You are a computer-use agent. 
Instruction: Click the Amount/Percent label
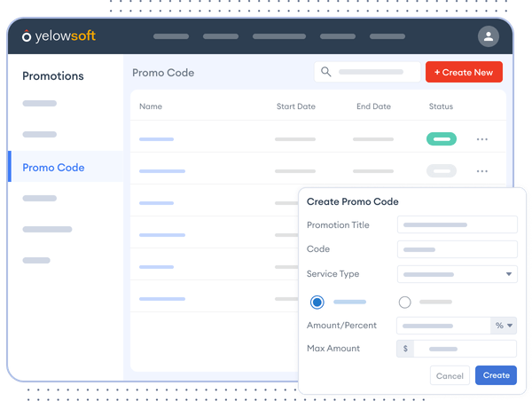pos(341,326)
